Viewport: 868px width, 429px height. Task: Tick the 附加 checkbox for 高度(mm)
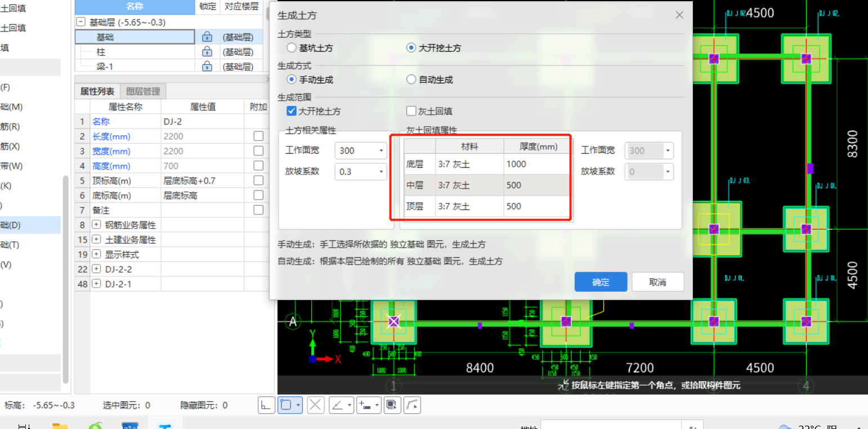258,166
